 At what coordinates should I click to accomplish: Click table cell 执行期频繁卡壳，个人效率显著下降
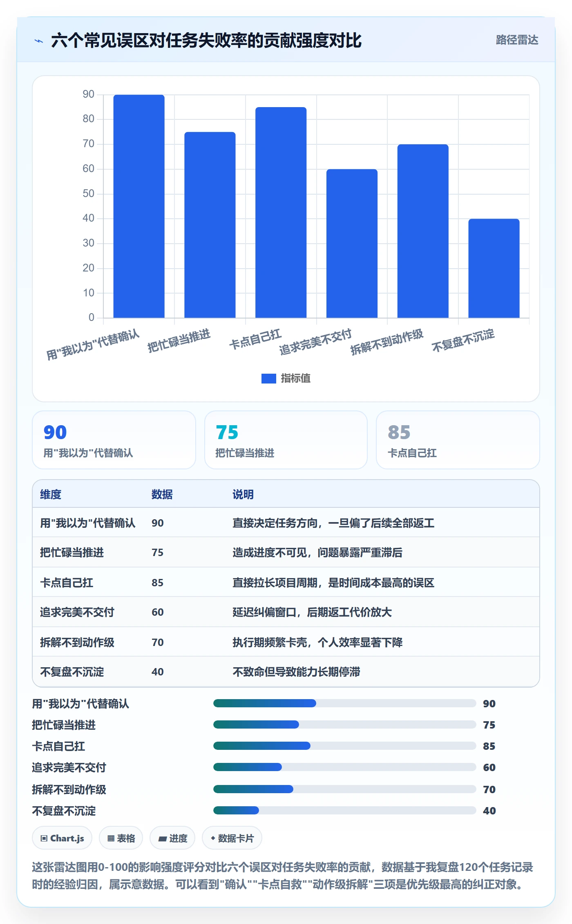(x=317, y=642)
